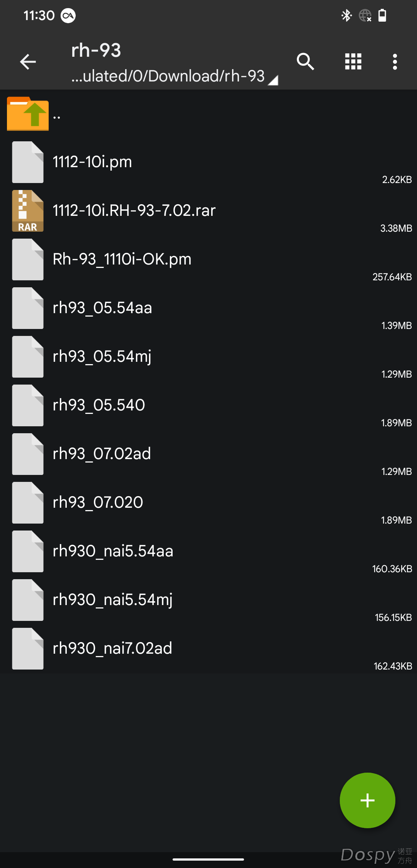Open the three-dot overflow menu

click(x=395, y=62)
